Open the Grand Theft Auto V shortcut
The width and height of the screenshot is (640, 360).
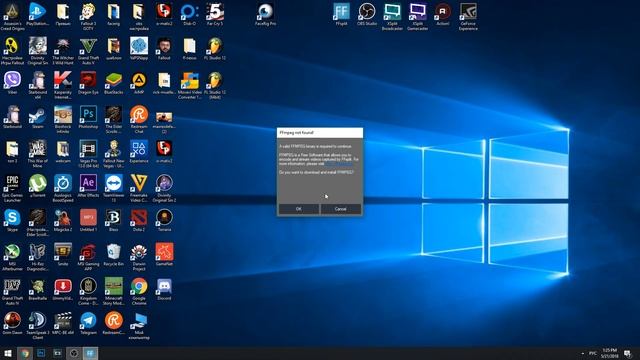click(88, 51)
